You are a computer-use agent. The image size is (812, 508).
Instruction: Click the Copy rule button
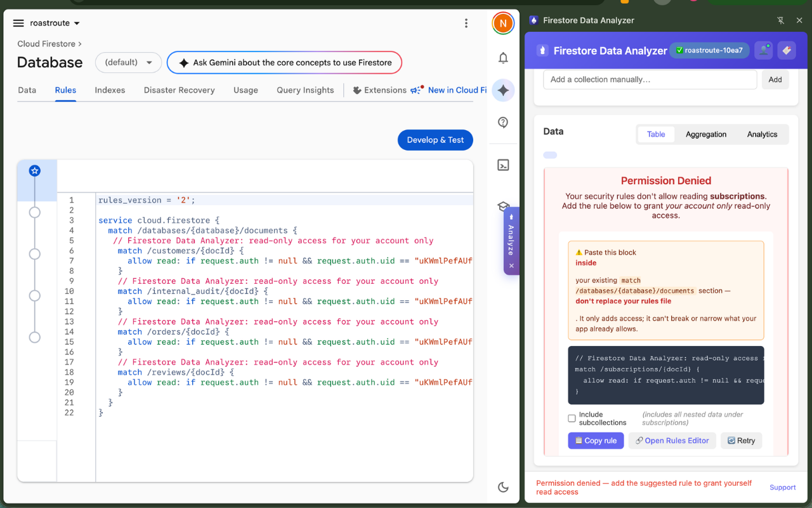596,441
